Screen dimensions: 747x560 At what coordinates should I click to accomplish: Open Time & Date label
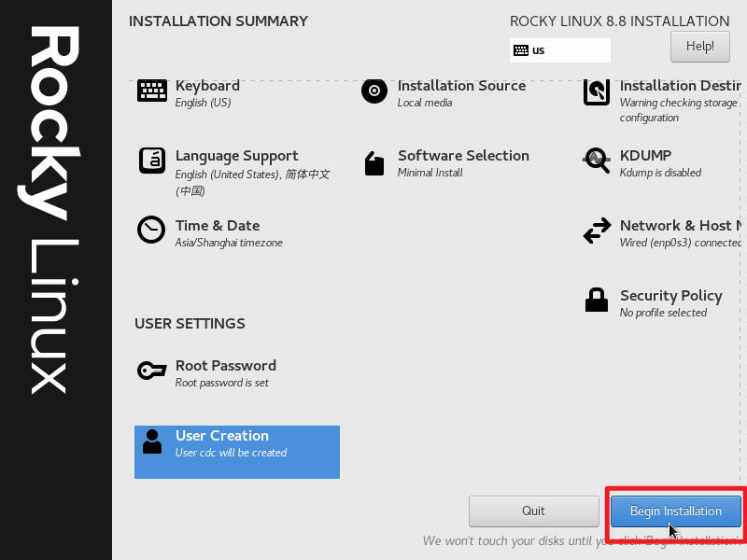[218, 226]
